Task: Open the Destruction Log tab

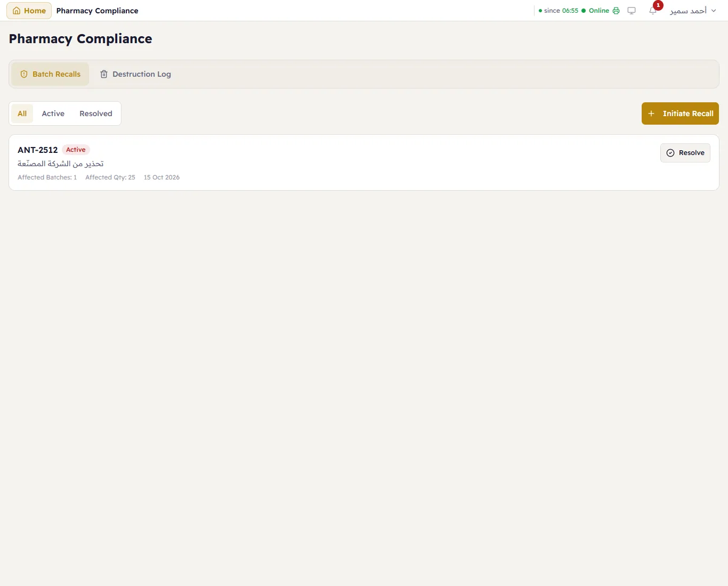Action: coord(135,74)
